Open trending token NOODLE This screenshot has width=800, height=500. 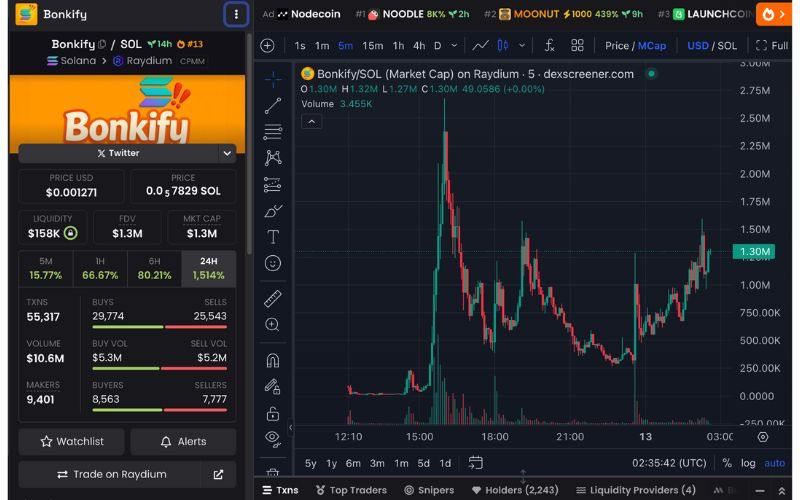[412, 14]
